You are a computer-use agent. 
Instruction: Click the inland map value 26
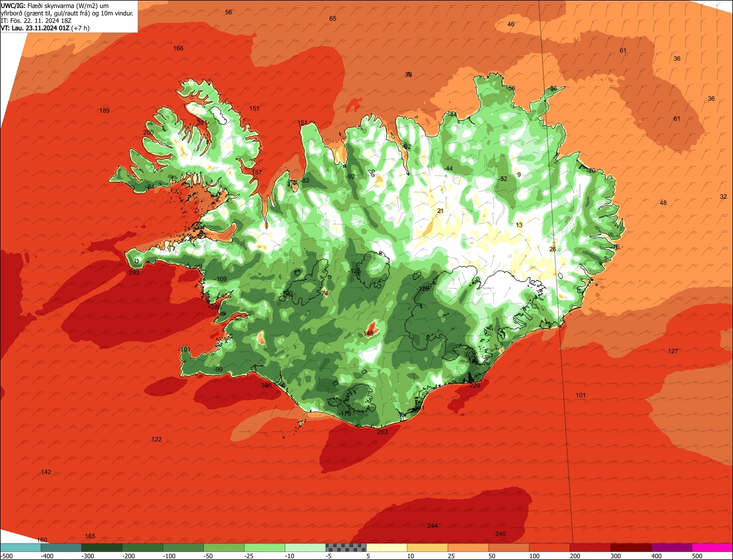pos(553,249)
